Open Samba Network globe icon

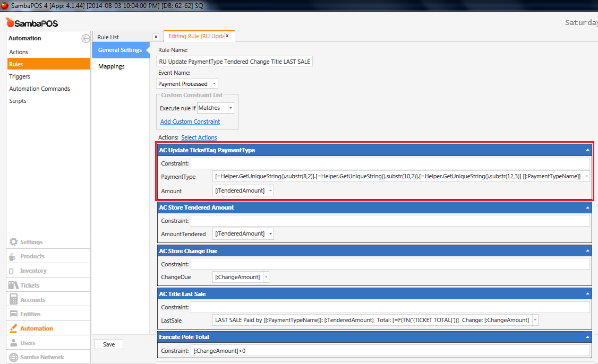click(13, 357)
